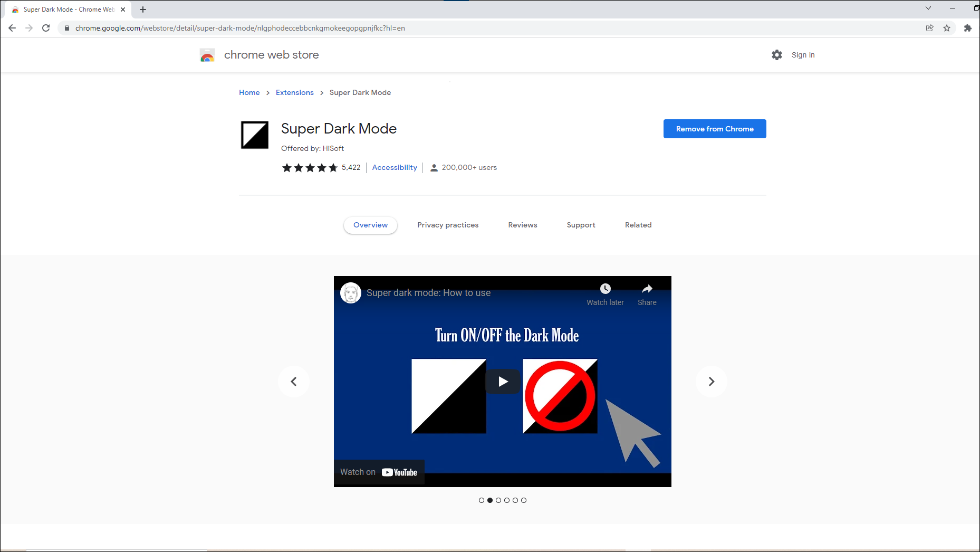Select the fifth carousel dot

pos(515,500)
